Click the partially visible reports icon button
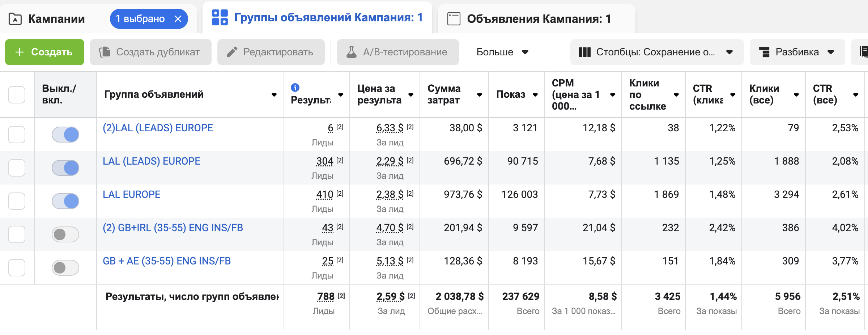 (x=863, y=52)
